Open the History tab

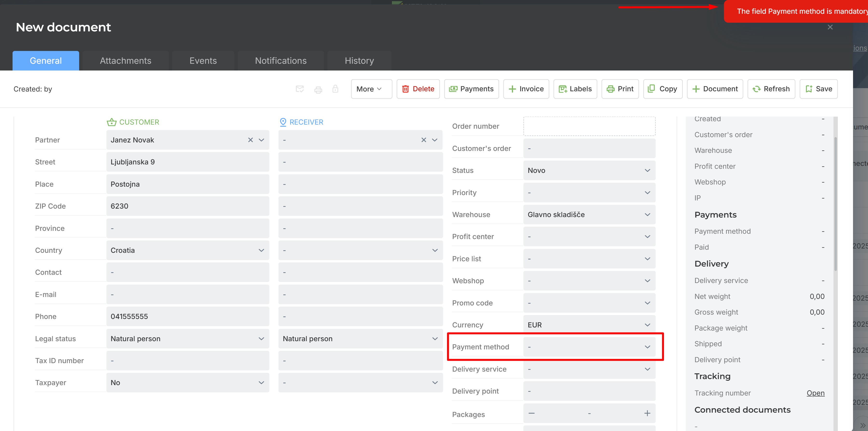(x=359, y=61)
